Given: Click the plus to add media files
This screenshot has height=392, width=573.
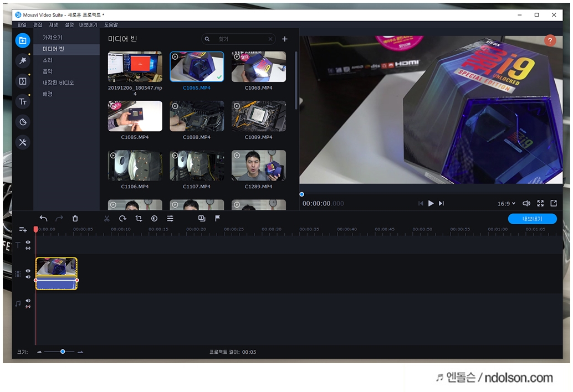Looking at the screenshot, I should coord(285,39).
